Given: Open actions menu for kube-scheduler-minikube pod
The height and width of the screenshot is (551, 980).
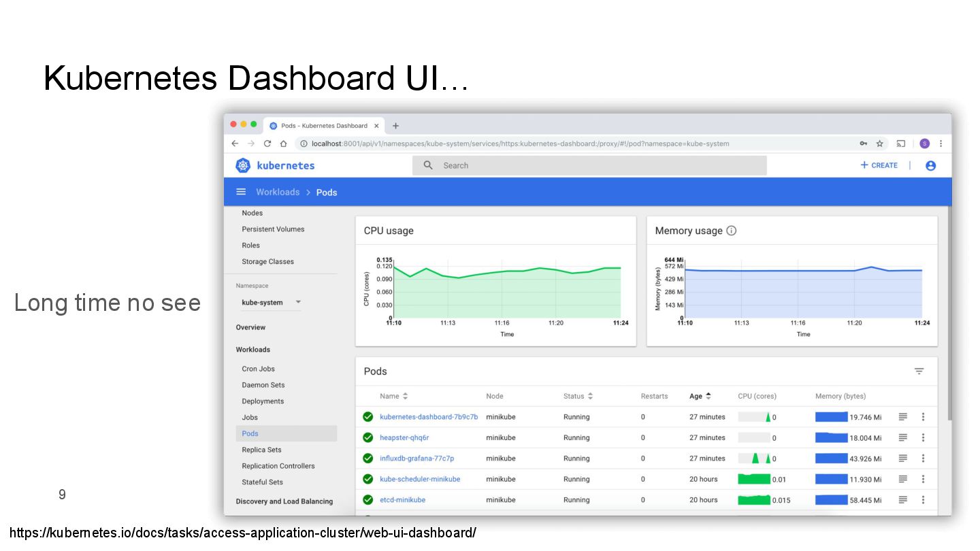Looking at the screenshot, I should point(923,479).
